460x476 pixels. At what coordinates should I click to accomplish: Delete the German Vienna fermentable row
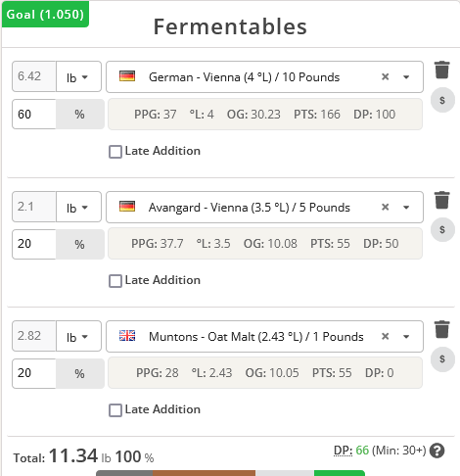442,70
